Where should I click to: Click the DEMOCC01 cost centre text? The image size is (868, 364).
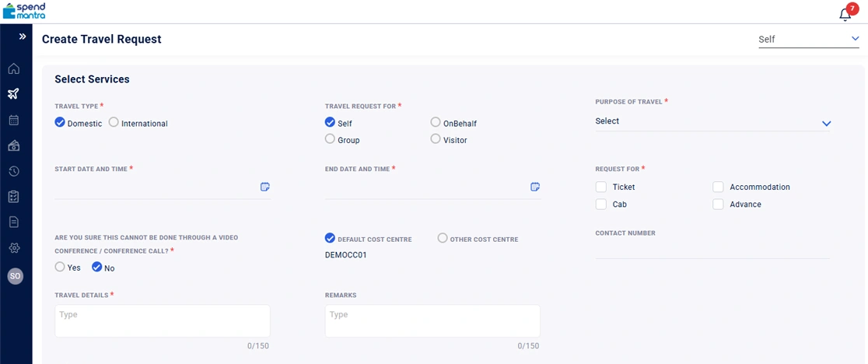tap(346, 255)
